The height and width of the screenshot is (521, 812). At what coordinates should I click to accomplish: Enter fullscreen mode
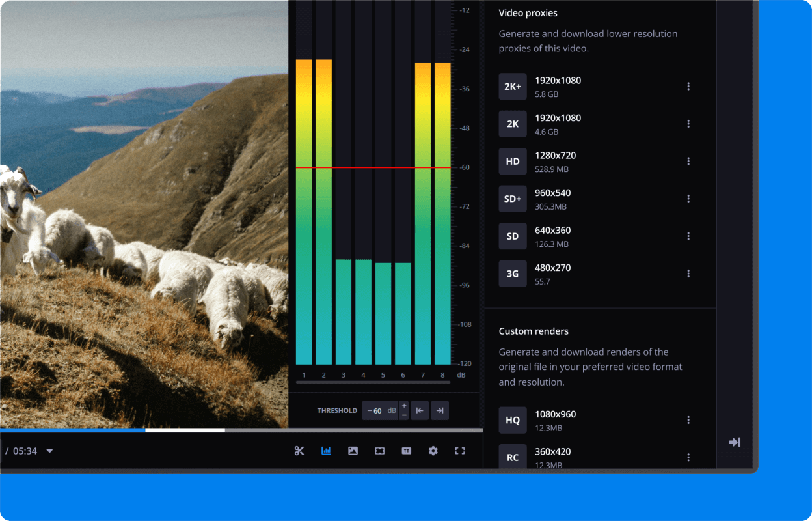460,451
